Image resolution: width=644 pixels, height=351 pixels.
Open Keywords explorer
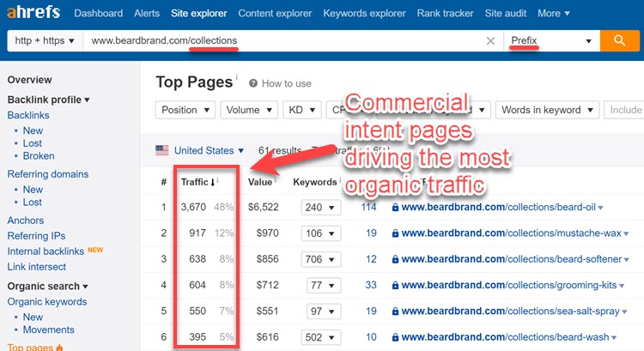(364, 13)
